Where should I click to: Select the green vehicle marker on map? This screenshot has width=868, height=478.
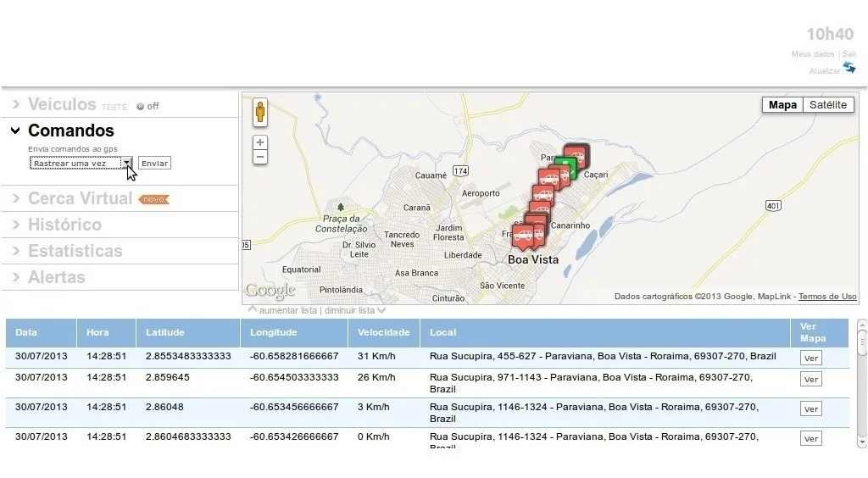click(x=565, y=166)
